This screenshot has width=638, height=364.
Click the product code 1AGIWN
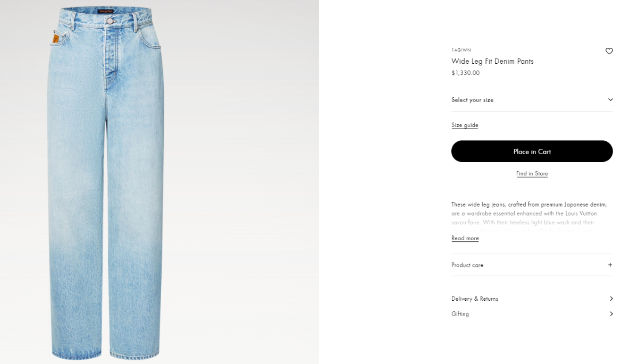[461, 50]
